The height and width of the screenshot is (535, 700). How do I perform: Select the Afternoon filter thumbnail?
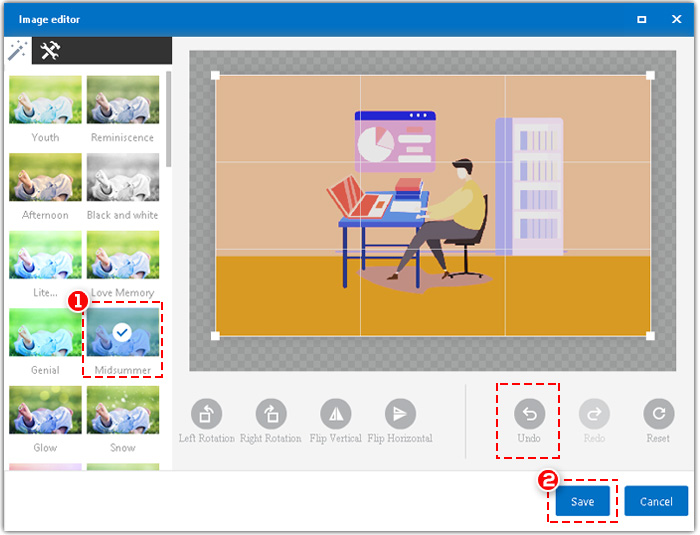[x=46, y=177]
